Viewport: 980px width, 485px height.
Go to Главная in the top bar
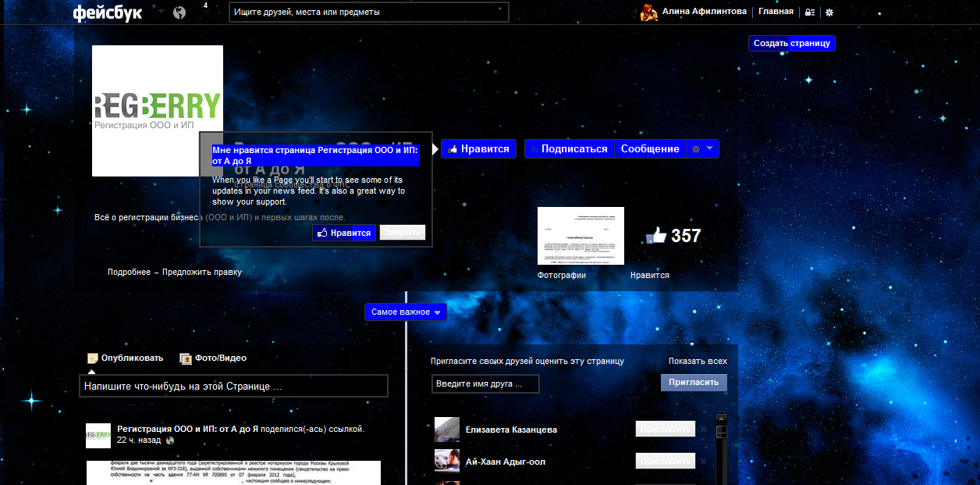[776, 12]
